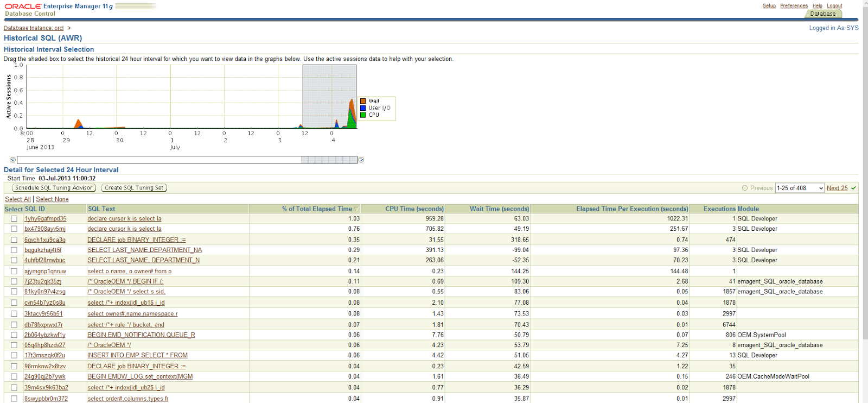Image resolution: width=868 pixels, height=403 pixels.
Task: Open SQL ID 24g90qj2b7ywk
Action: (x=44, y=376)
